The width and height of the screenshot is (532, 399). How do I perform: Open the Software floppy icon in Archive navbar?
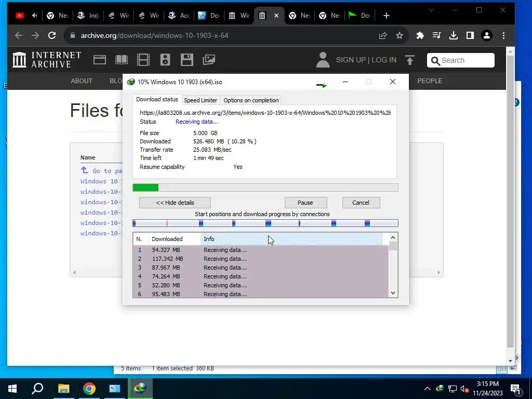[187, 60]
